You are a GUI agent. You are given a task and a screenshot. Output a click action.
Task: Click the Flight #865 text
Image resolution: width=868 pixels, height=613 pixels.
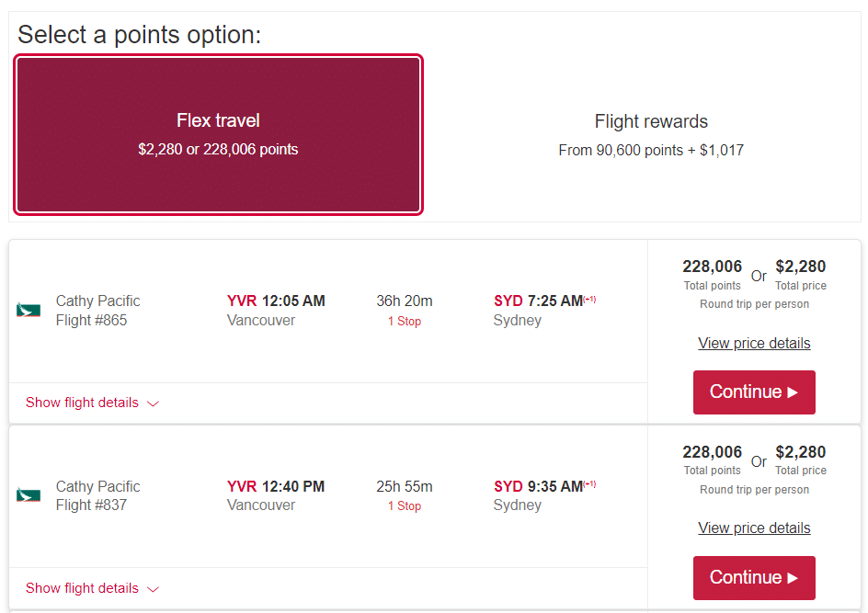(91, 321)
